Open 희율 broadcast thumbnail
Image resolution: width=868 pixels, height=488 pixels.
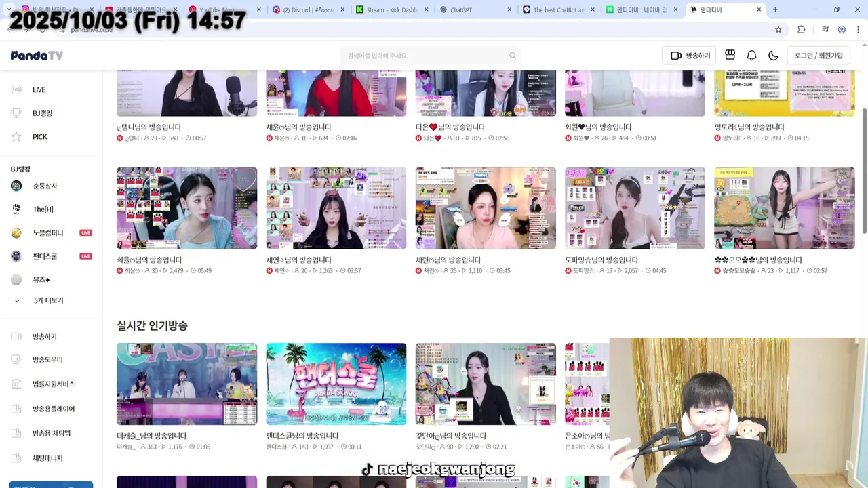point(186,208)
